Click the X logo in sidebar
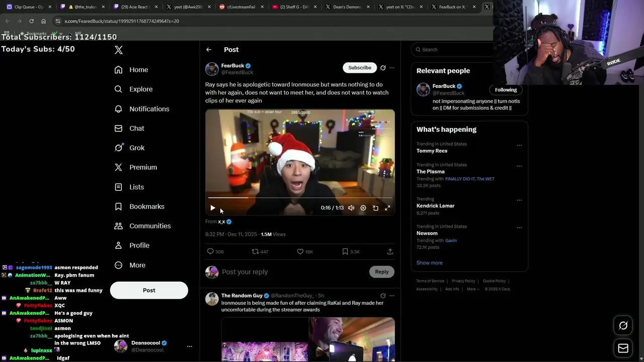This screenshot has width=644, height=362. point(119,50)
